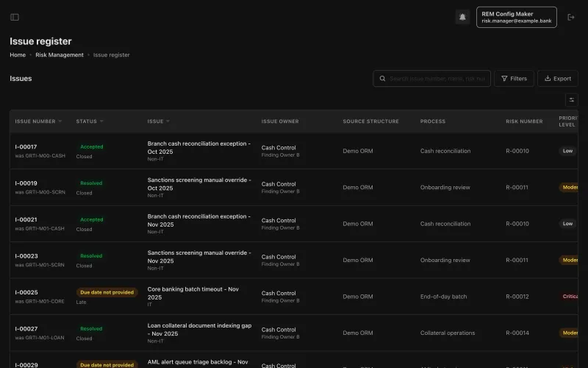Click the Risk Number column header
588x368 pixels.
pyautogui.click(x=524, y=121)
